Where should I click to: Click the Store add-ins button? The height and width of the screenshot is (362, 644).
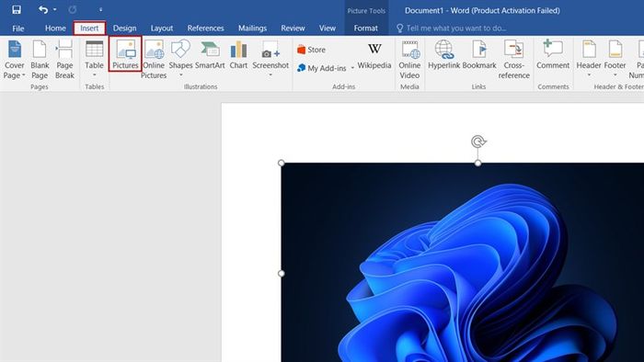(x=311, y=50)
